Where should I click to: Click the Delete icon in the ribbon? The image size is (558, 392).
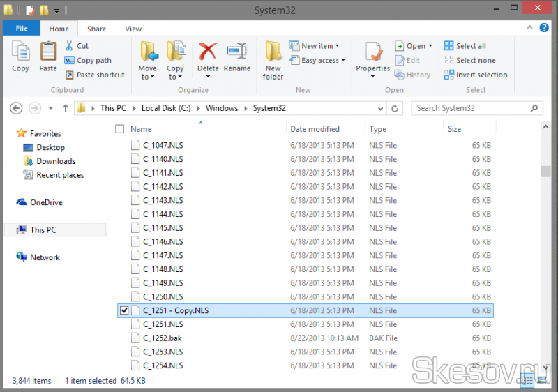[x=208, y=53]
